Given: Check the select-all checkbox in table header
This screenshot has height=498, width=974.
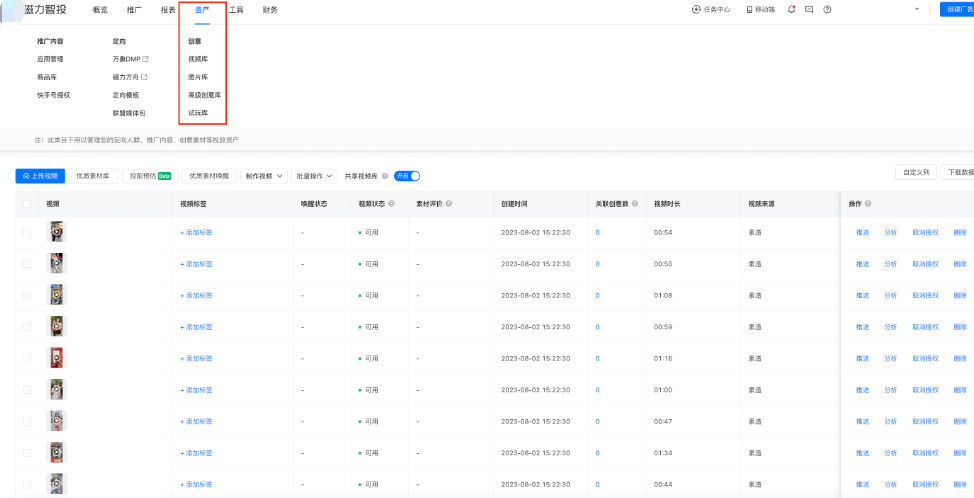Looking at the screenshot, I should click(x=27, y=204).
